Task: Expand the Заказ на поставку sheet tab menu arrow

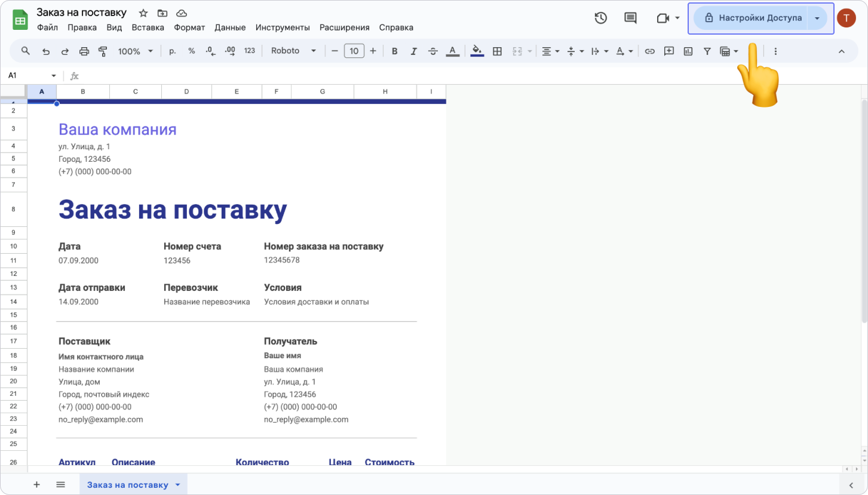Action: point(177,485)
